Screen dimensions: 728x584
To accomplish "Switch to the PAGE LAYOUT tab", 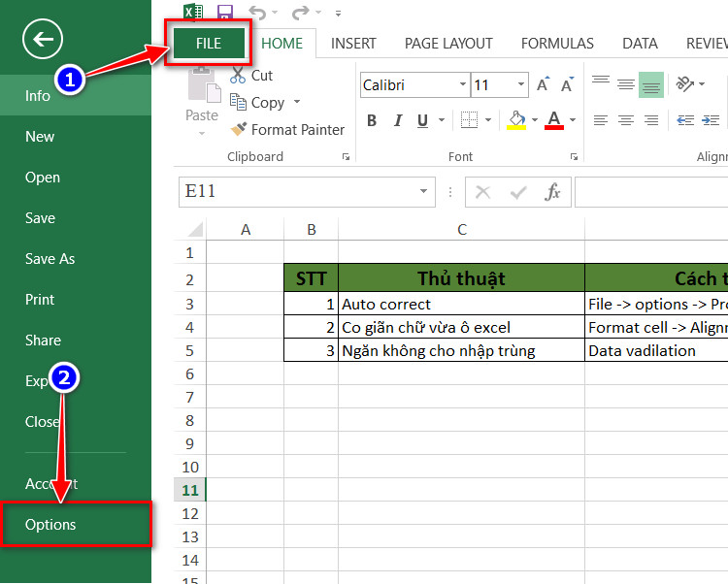I will pos(448,43).
